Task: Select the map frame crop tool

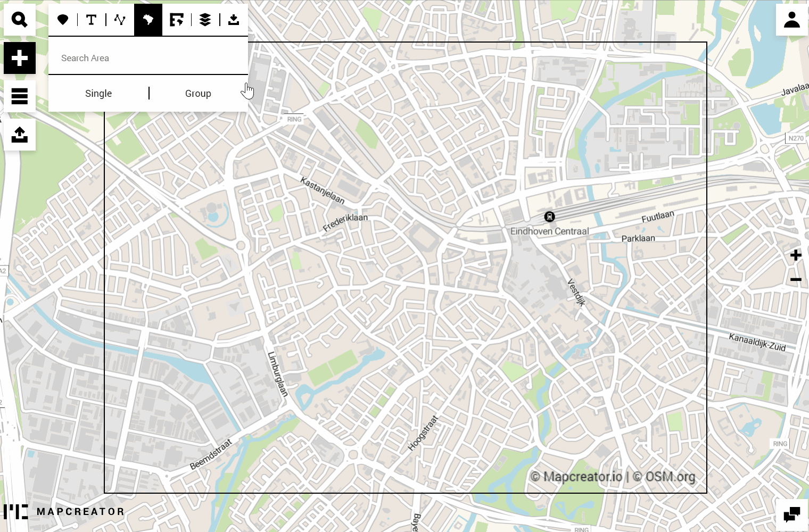Action: 177,20
